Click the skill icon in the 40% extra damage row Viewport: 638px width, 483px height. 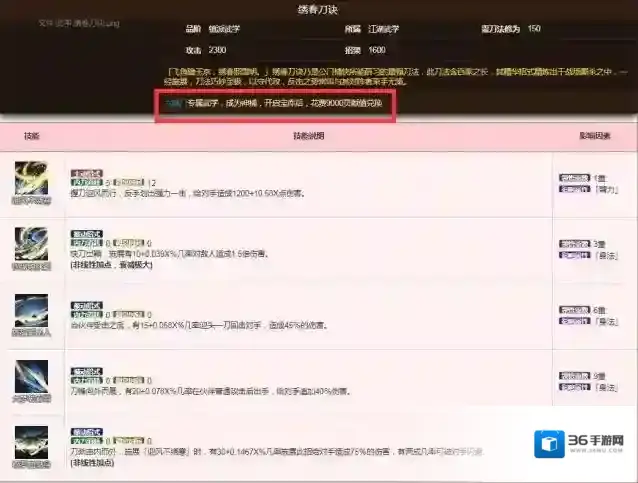pyautogui.click(x=31, y=376)
